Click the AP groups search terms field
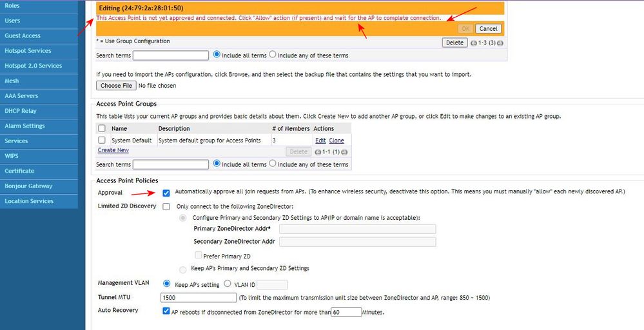Viewport: 644px width, 330px height. tap(170, 164)
